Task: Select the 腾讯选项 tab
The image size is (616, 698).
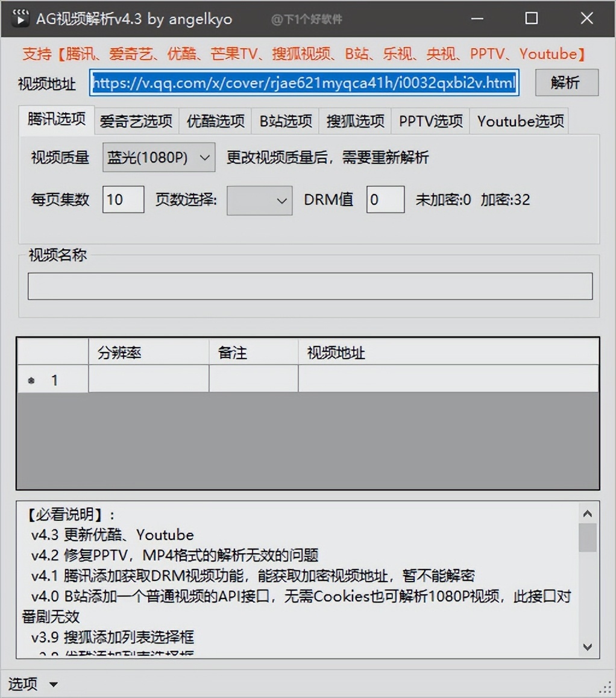Action: pyautogui.click(x=56, y=119)
